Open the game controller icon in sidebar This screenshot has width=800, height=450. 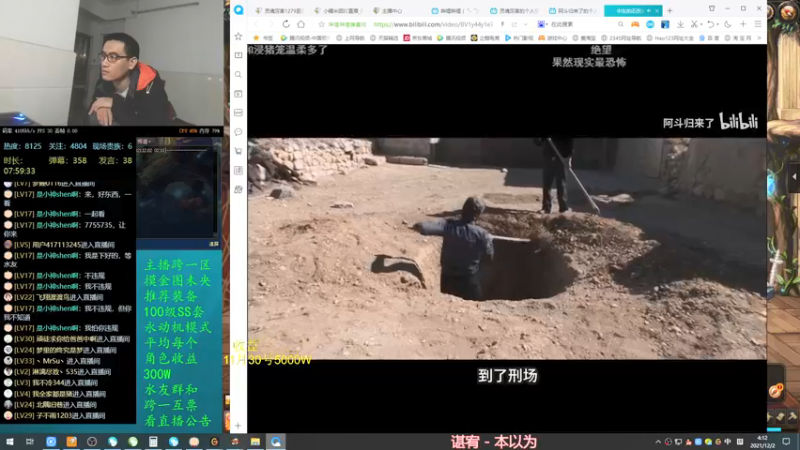238,189
